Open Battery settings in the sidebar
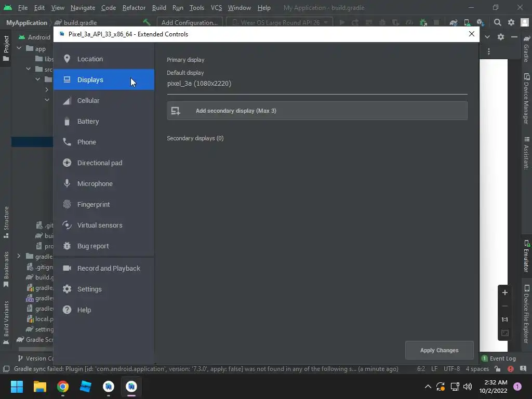The image size is (532, 399). point(103,121)
